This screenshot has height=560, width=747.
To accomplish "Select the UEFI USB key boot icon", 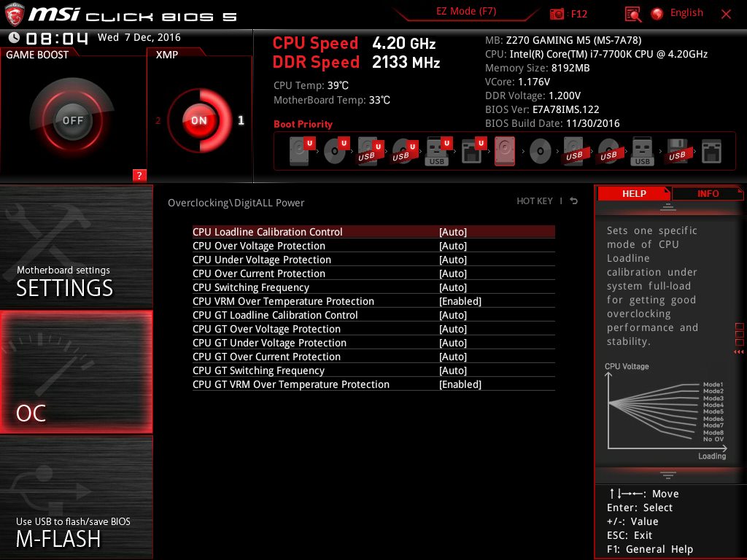I will (438, 150).
